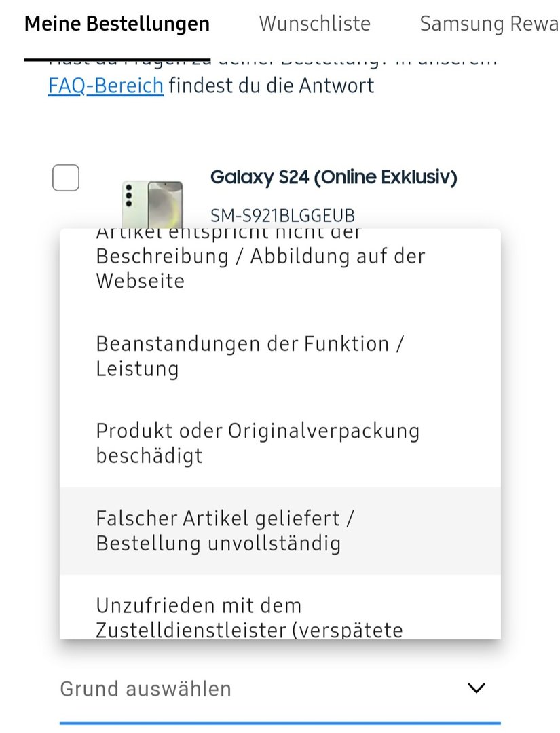Screen dimensions: 560x733
Task: Choose 'Unzufrieden mit dem Zustelldienstleister' option
Action: 249,616
